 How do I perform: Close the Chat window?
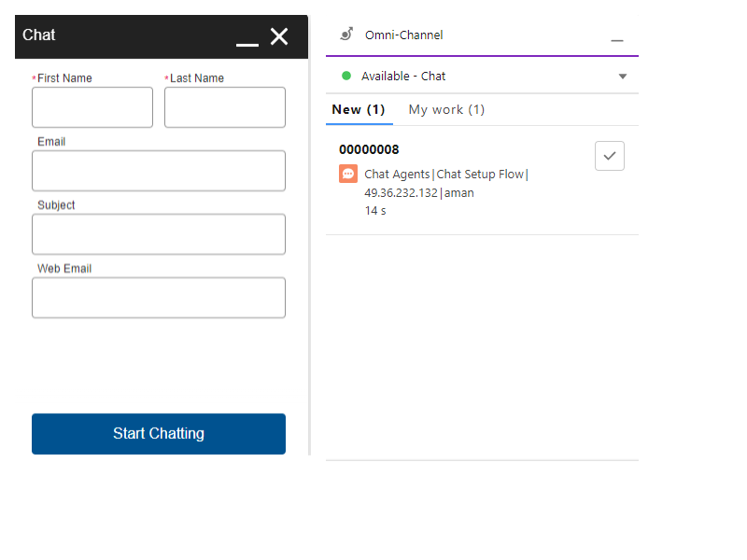coord(279,36)
